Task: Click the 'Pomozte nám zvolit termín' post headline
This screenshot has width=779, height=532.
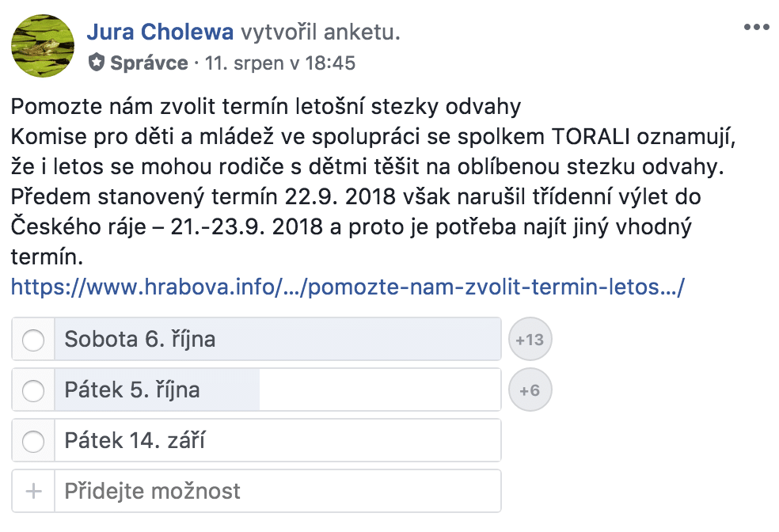Action: [266, 106]
